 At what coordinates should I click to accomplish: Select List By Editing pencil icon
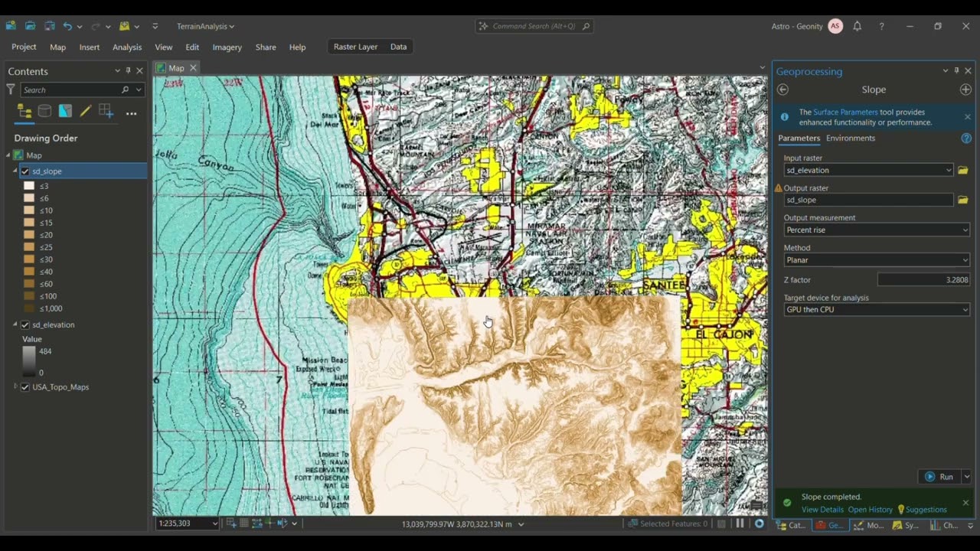click(x=85, y=112)
